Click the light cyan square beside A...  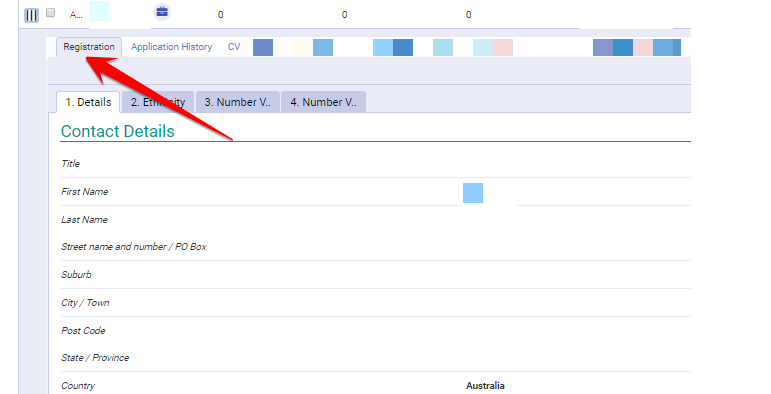99,11
